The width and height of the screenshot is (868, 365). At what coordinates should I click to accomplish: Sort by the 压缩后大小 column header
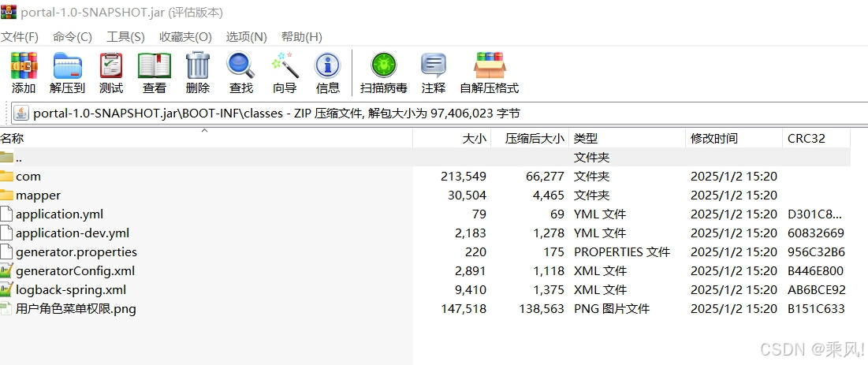coord(530,139)
